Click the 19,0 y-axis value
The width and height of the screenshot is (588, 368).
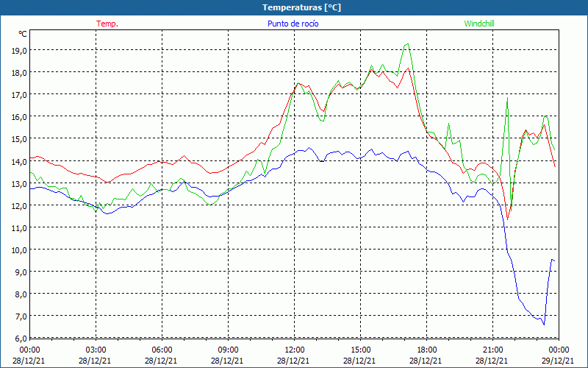[x=19, y=50]
